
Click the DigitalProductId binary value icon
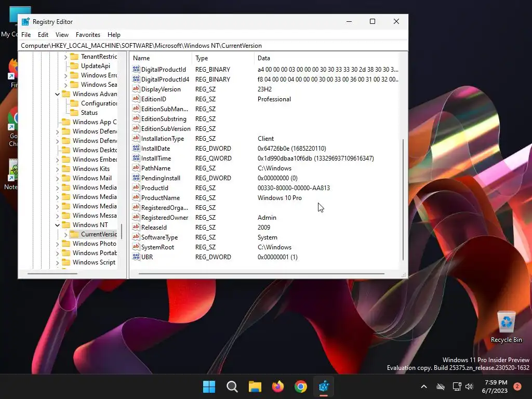pyautogui.click(x=136, y=69)
